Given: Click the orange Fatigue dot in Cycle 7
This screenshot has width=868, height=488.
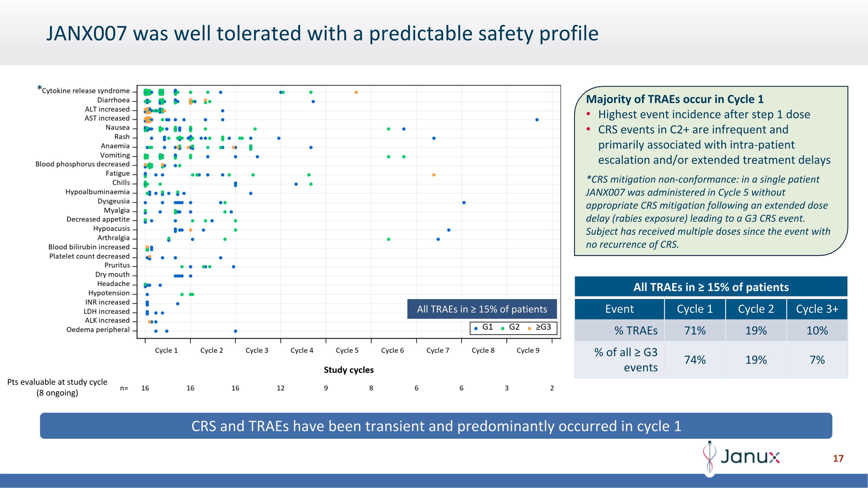Looking at the screenshot, I should 434,175.
